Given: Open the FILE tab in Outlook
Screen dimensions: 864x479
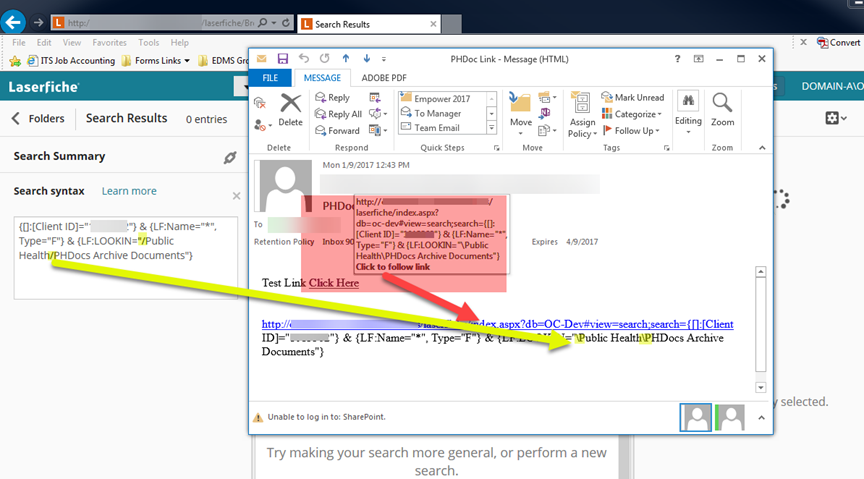Looking at the screenshot, I should pyautogui.click(x=270, y=78).
